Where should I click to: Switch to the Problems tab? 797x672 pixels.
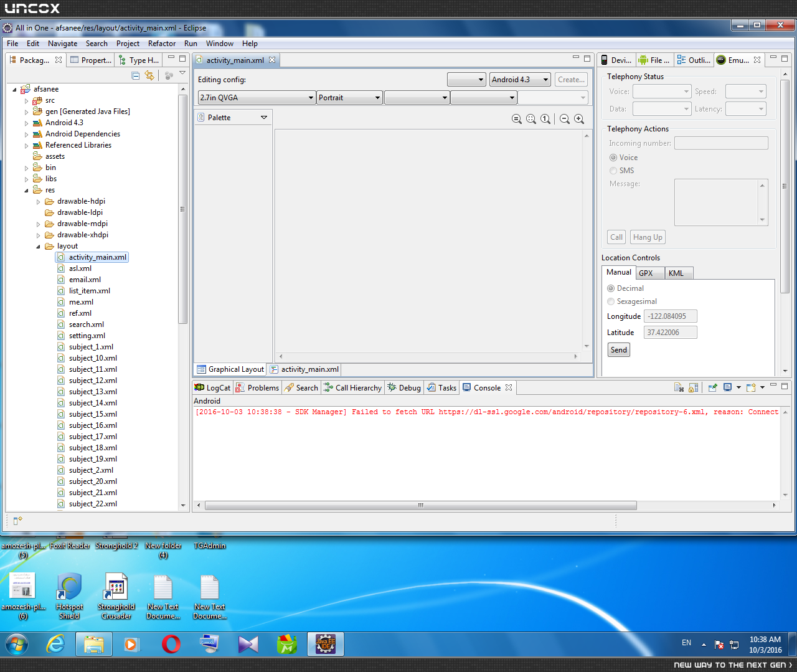click(257, 387)
